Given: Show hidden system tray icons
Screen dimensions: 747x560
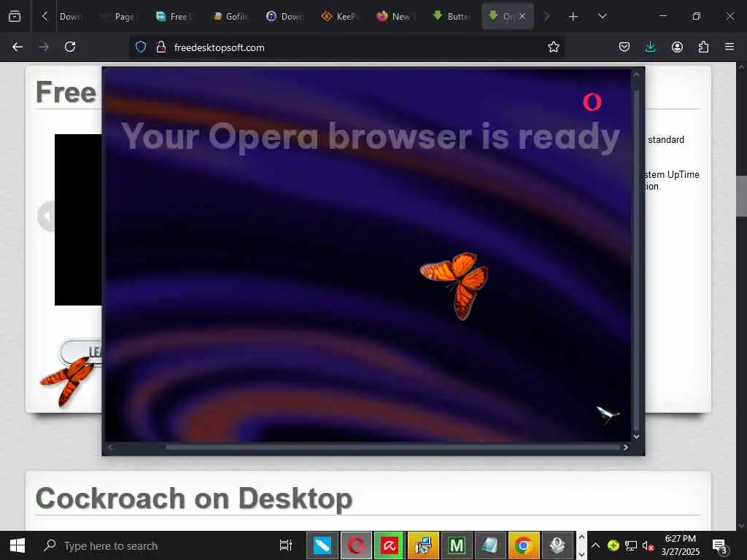Looking at the screenshot, I should point(595,545).
